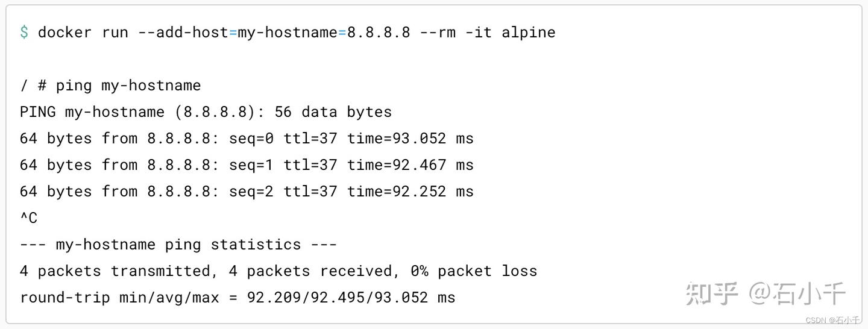Click the seq=1 ping reply line
Screen dimensions: 868x329
point(247,165)
